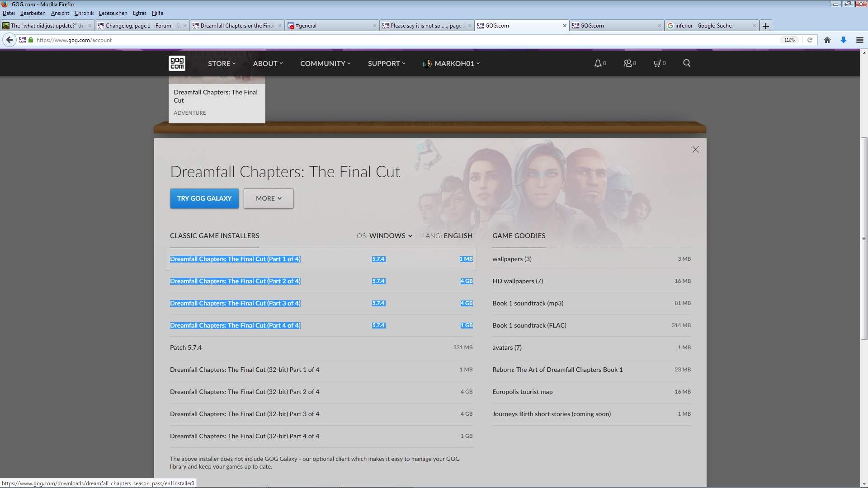Open the Chronik menu
This screenshot has height=488, width=868.
point(84,13)
